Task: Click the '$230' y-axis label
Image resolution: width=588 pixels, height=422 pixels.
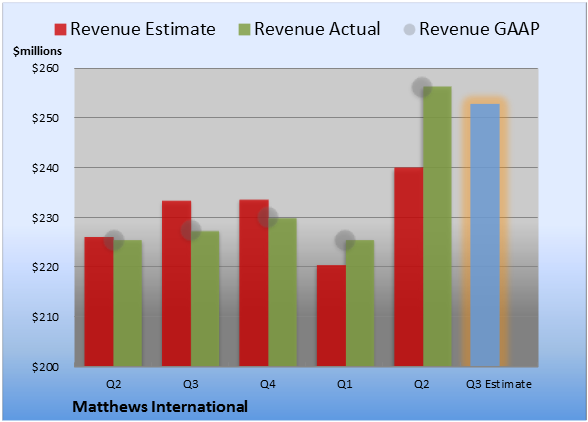Action: 45,218
